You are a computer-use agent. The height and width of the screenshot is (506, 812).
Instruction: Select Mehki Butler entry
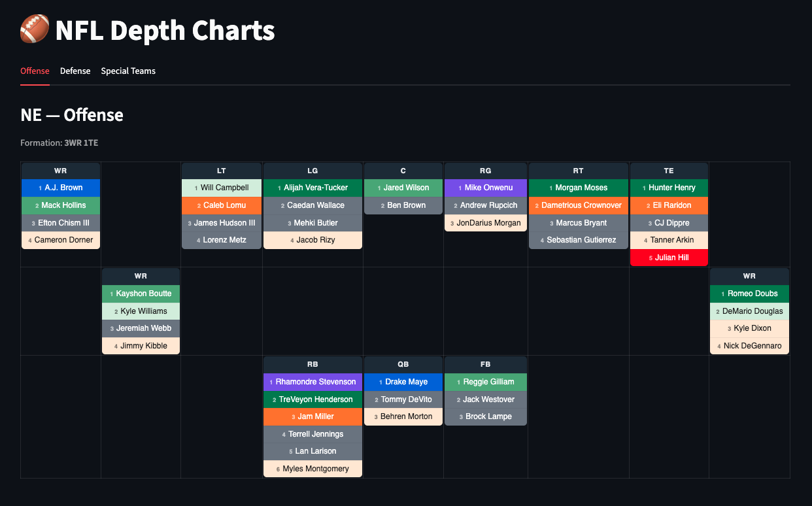pos(313,223)
